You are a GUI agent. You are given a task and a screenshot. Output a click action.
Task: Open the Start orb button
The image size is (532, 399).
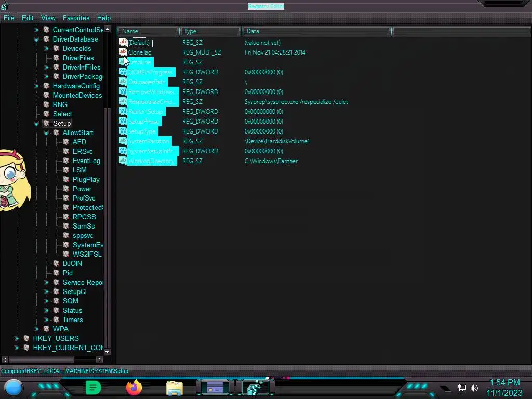click(x=13, y=388)
